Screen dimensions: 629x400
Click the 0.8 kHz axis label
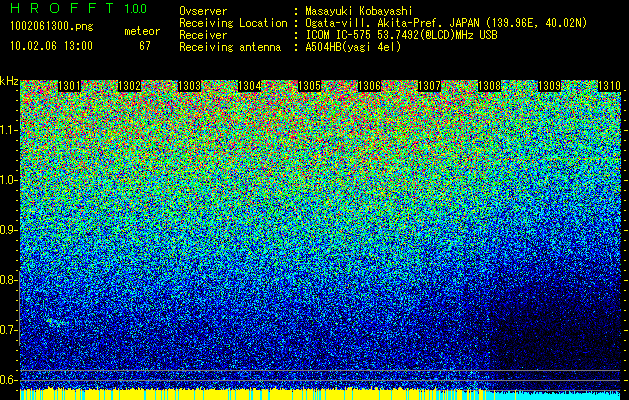(x=8, y=280)
